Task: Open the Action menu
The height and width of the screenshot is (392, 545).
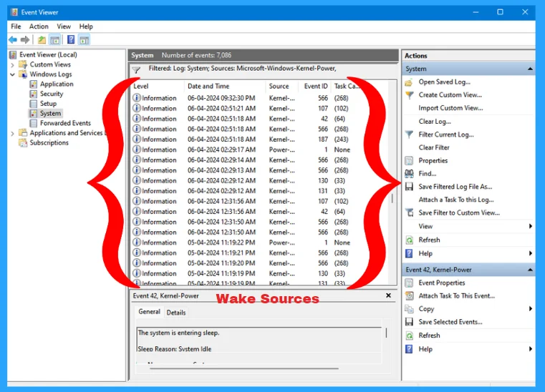Action: [39, 26]
